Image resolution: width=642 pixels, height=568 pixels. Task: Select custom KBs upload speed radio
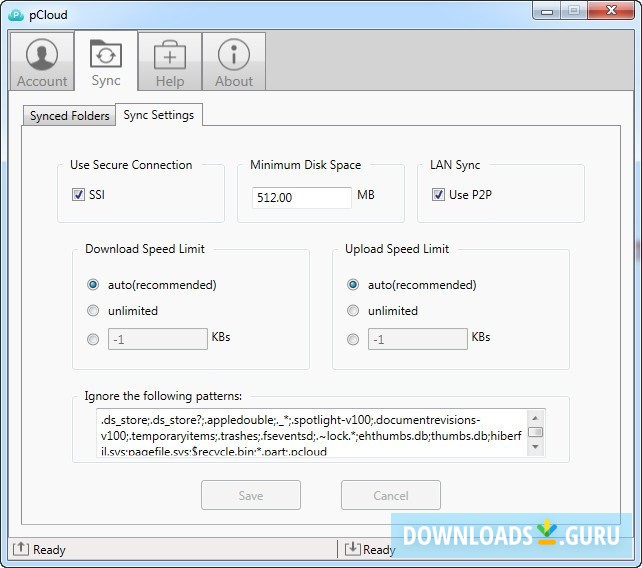[x=353, y=339]
